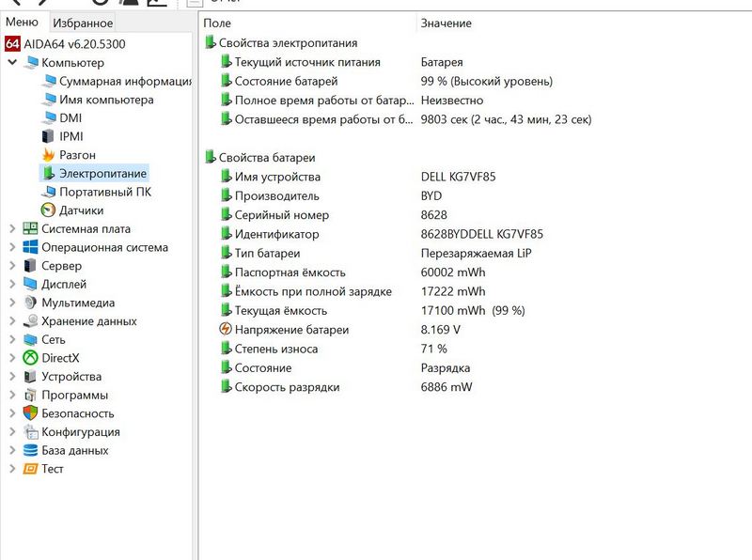Select Суммарная информация in the tree
This screenshot has width=752, height=560.
[113, 81]
